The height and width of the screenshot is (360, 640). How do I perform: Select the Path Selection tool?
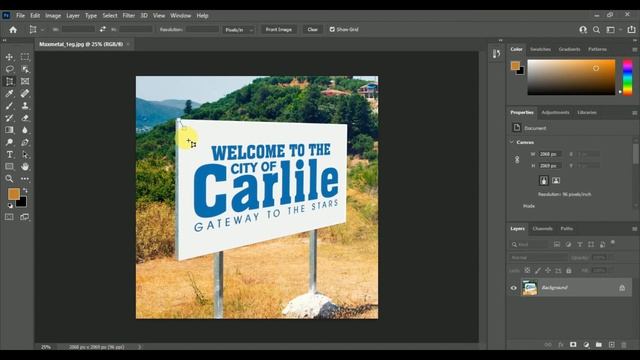25,155
